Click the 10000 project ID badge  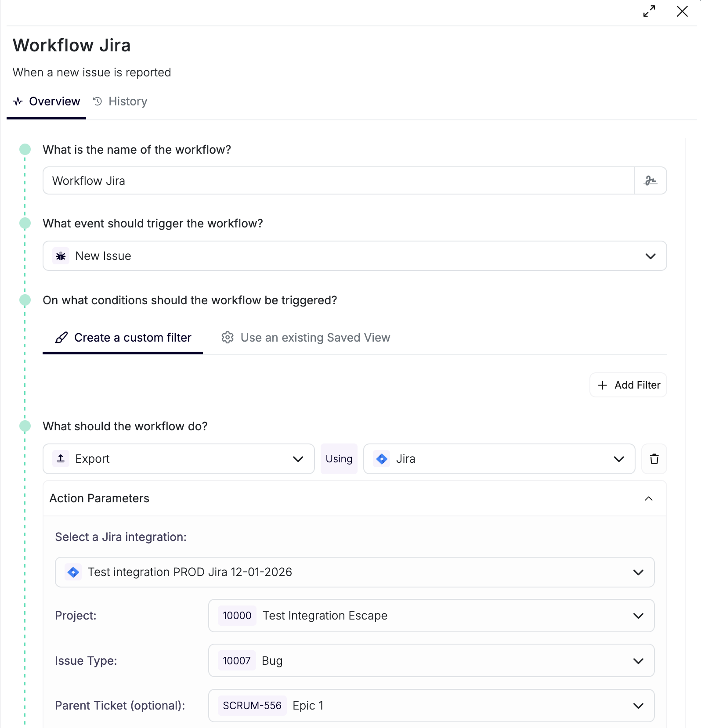click(x=237, y=616)
